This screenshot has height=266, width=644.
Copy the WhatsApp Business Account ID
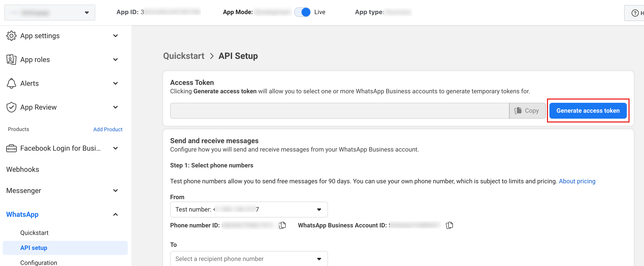coord(449,225)
